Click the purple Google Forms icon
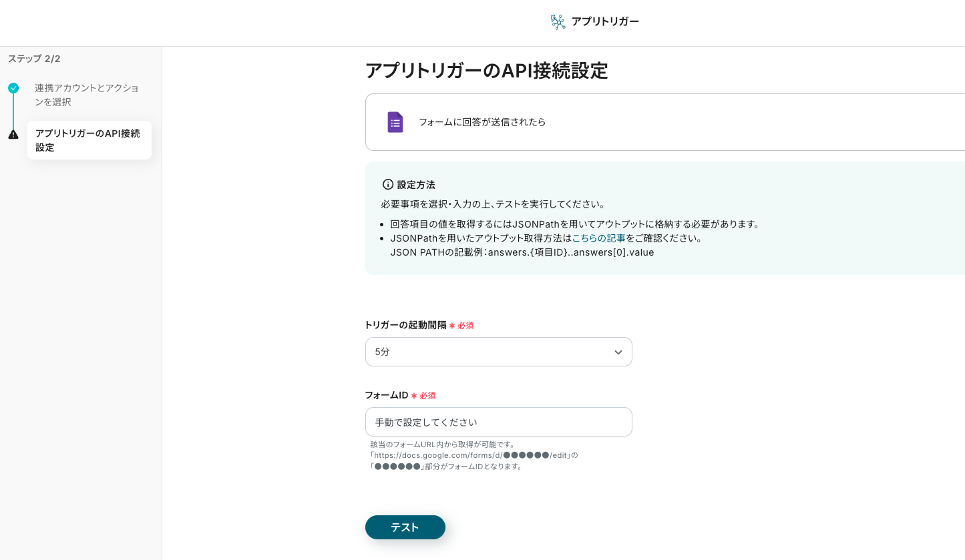Screen dimensions: 965x560 [395, 122]
